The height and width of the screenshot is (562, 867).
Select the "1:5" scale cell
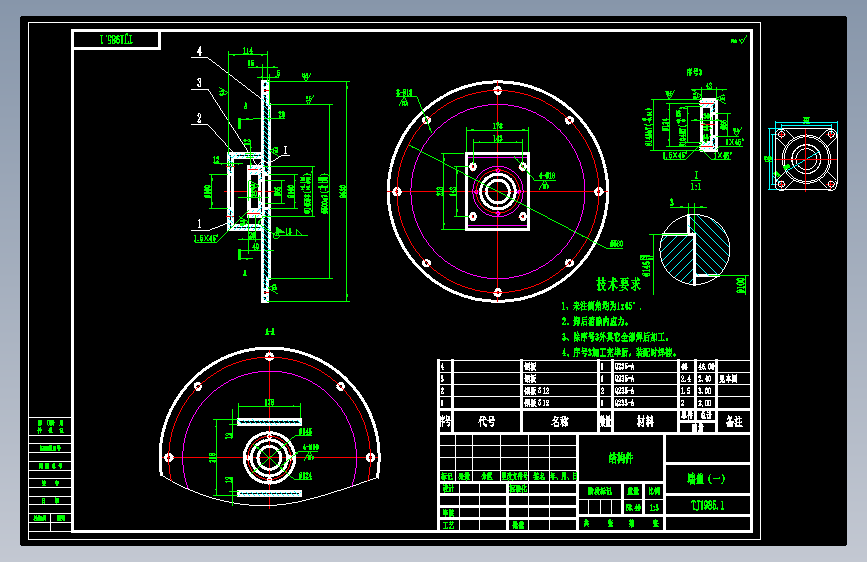coord(654,507)
